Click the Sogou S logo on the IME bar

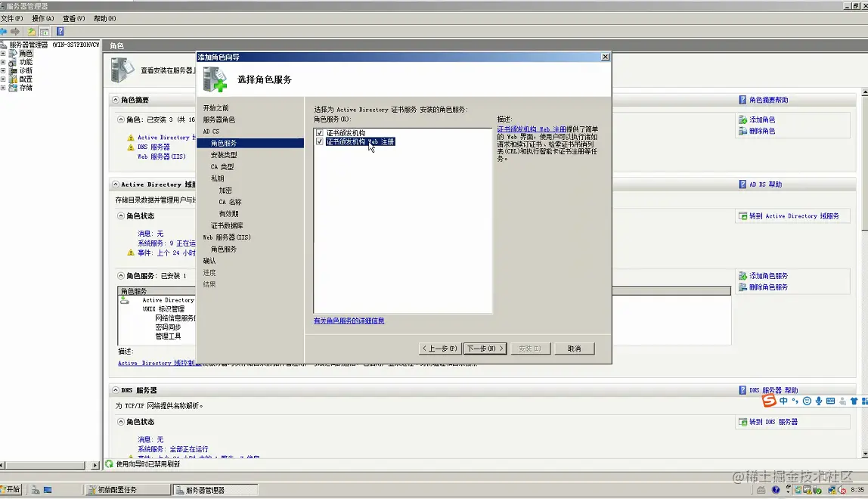[x=769, y=401]
